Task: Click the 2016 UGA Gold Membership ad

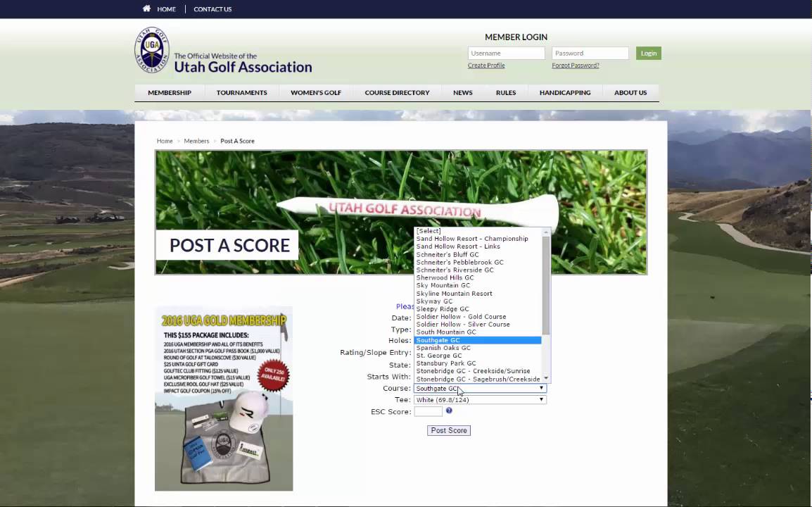Action: pyautogui.click(x=224, y=399)
